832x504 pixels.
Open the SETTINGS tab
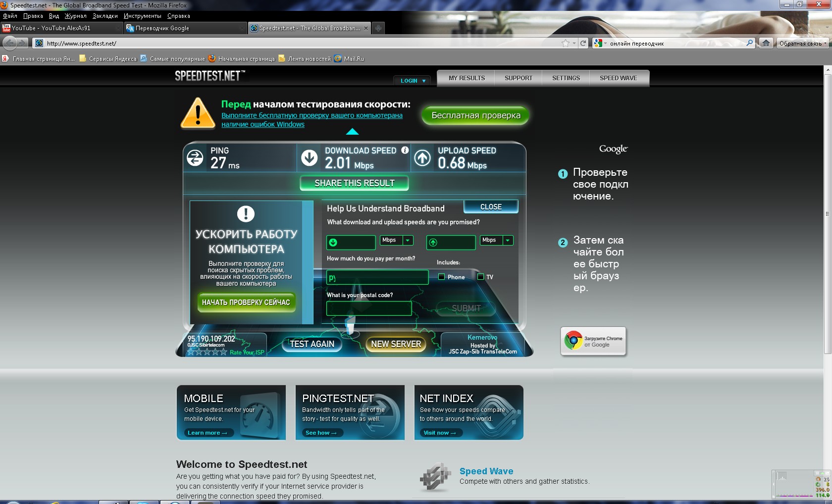coord(566,78)
